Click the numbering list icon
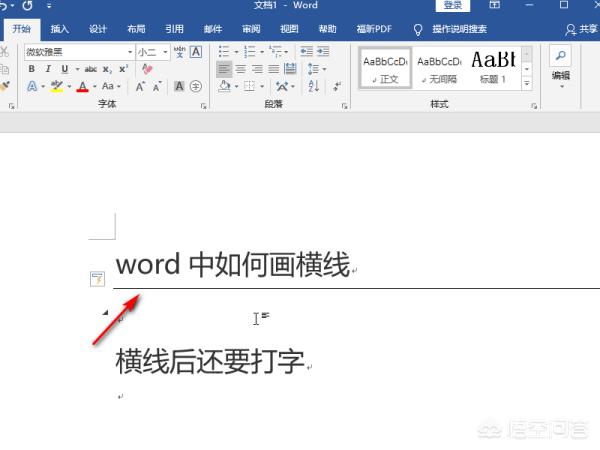The width and height of the screenshot is (600, 450). 249,51
